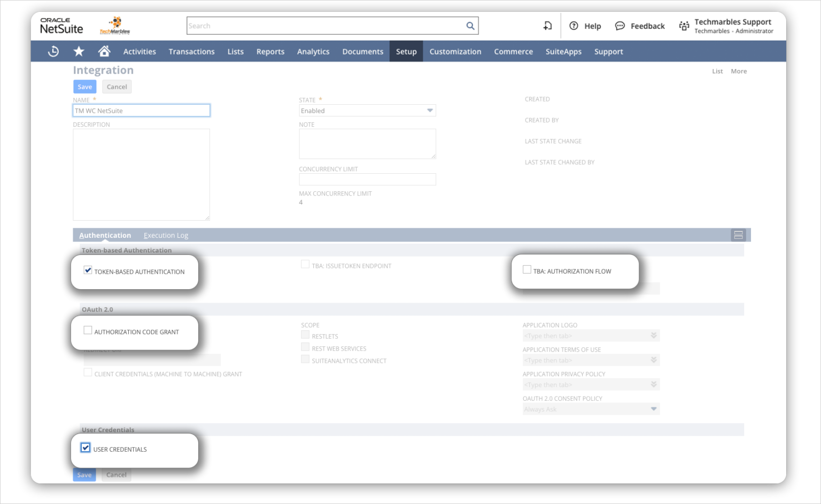Screen dimensions: 821x504
Task: Click the search magnifier icon
Action: click(470, 26)
